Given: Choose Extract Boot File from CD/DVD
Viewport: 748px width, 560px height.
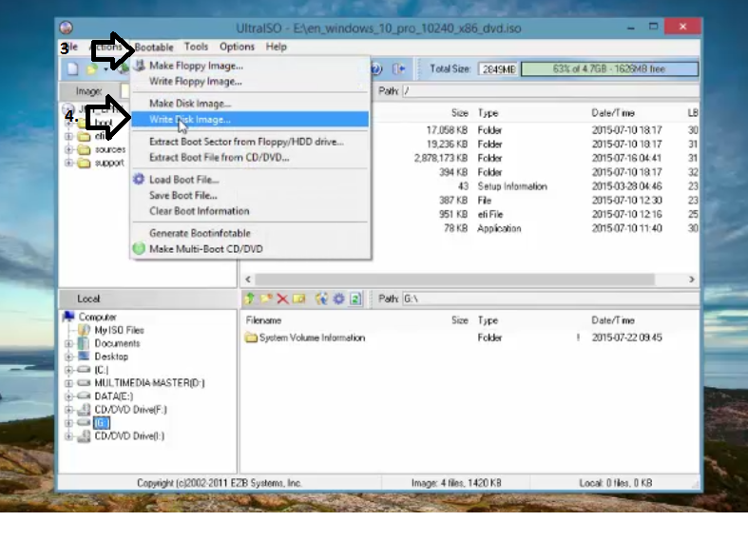Looking at the screenshot, I should coord(250,158).
